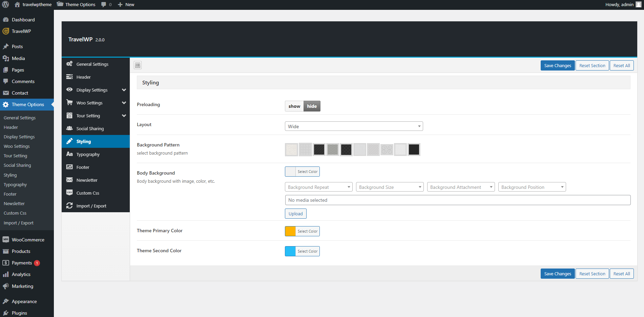Open Contact in the sidebar

click(x=27, y=93)
